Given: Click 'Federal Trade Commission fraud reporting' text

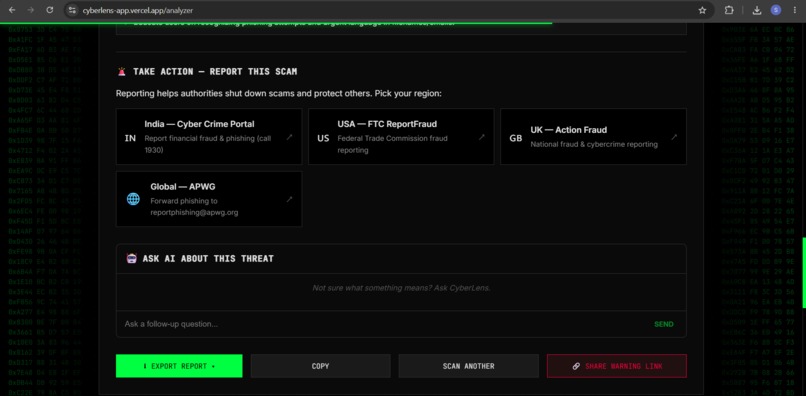Looking at the screenshot, I should (392, 144).
